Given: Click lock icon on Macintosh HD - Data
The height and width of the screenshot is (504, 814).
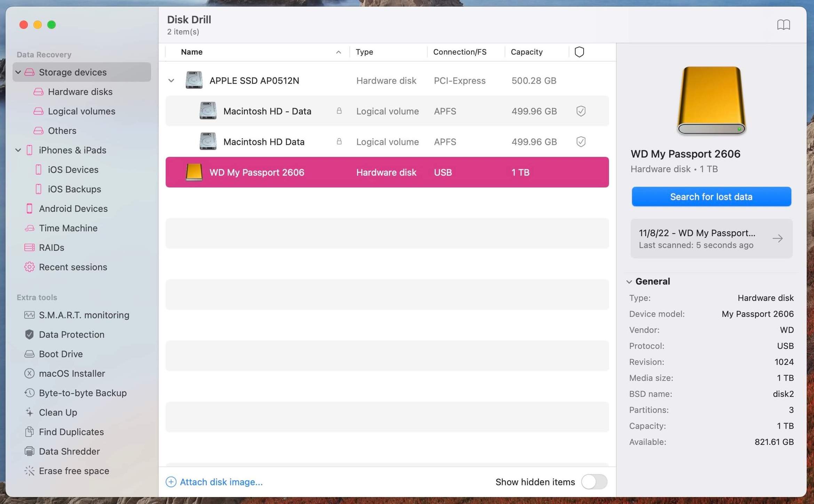Looking at the screenshot, I should point(339,111).
